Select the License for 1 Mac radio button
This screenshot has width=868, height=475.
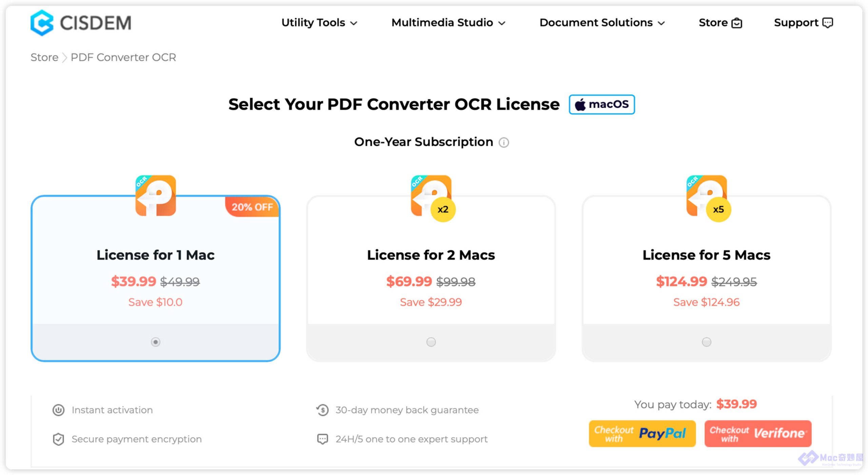pyautogui.click(x=156, y=342)
